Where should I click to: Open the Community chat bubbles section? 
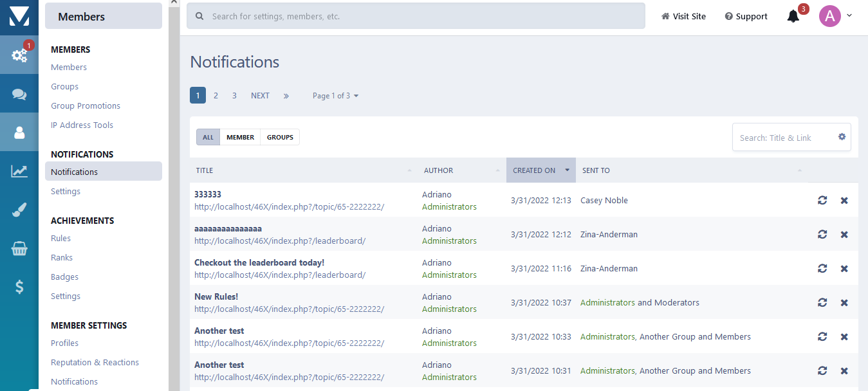pos(19,94)
